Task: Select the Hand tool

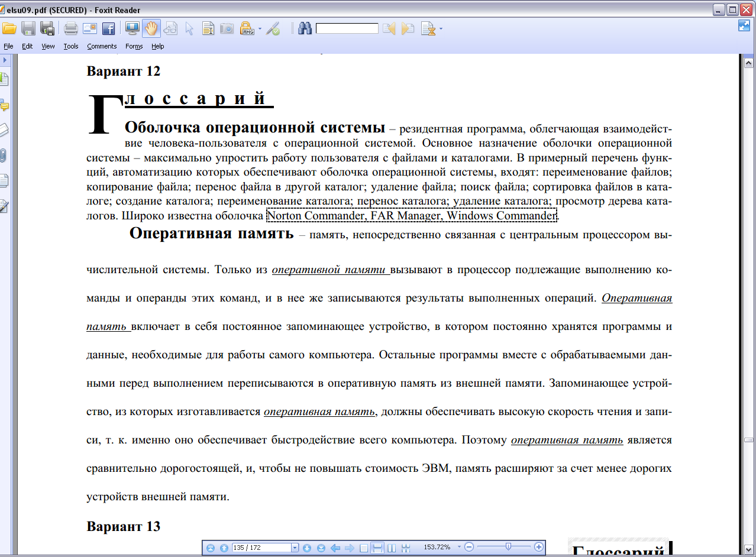Action: (x=151, y=28)
